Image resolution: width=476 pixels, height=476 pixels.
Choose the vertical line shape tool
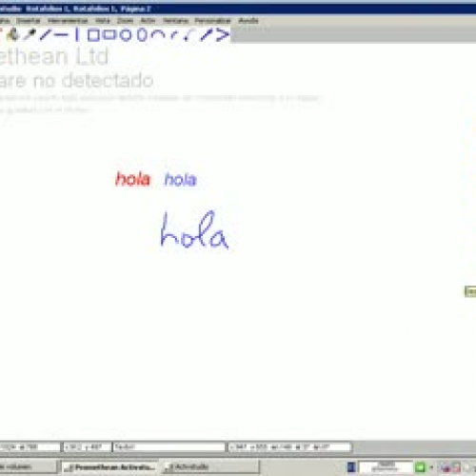click(x=77, y=34)
